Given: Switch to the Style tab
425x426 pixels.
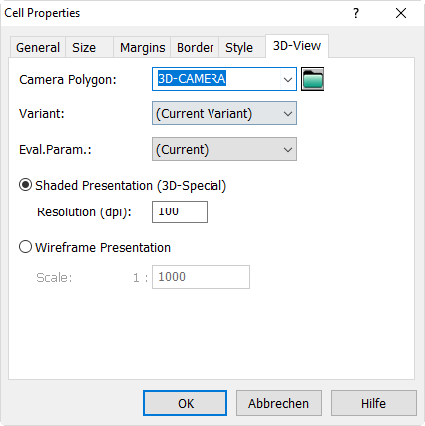Looking at the screenshot, I should point(241,48).
